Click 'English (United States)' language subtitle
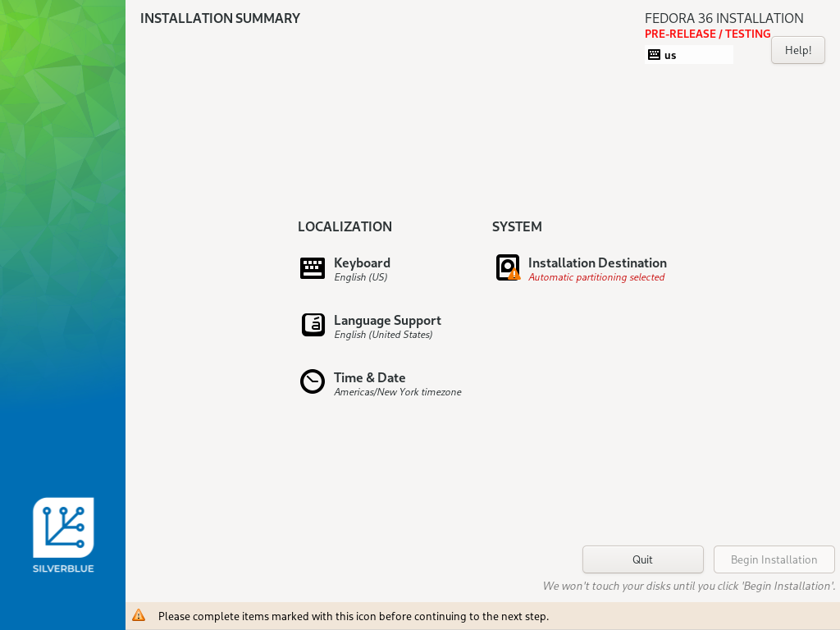This screenshot has height=630, width=840. point(383,335)
